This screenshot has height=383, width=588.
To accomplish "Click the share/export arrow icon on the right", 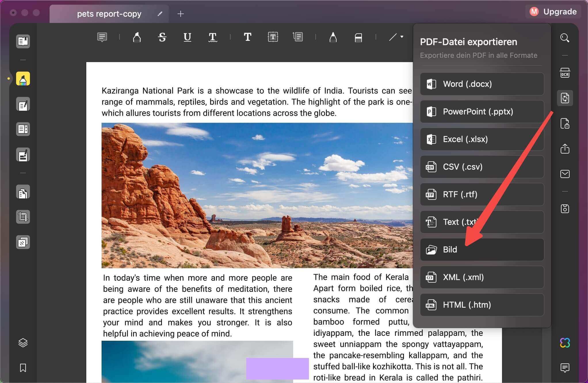I will coord(565,149).
